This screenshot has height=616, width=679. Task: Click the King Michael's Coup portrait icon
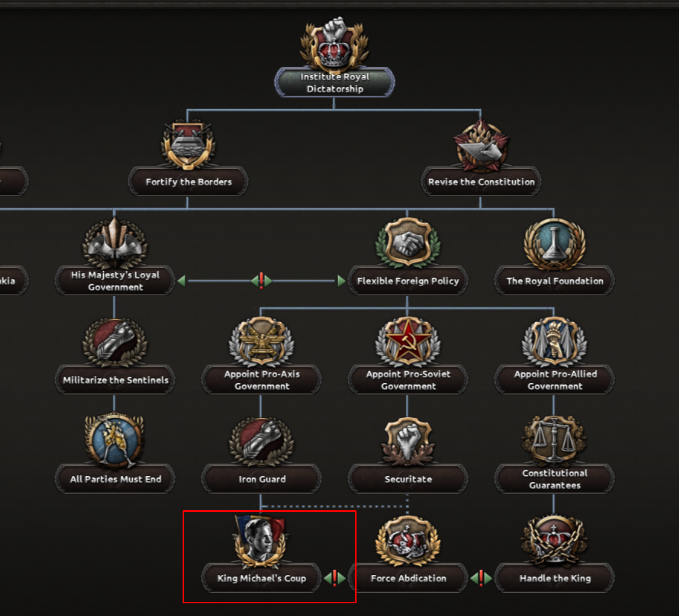[260, 541]
